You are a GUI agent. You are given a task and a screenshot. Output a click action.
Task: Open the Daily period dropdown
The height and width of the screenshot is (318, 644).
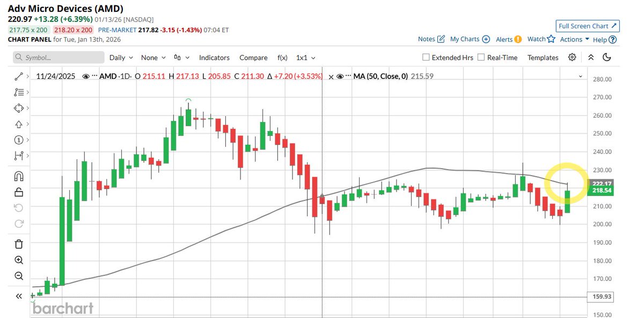(121, 57)
